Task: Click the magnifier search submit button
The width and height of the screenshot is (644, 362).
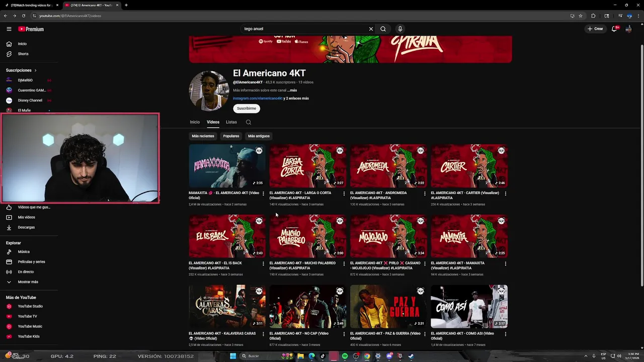Action: pyautogui.click(x=383, y=29)
